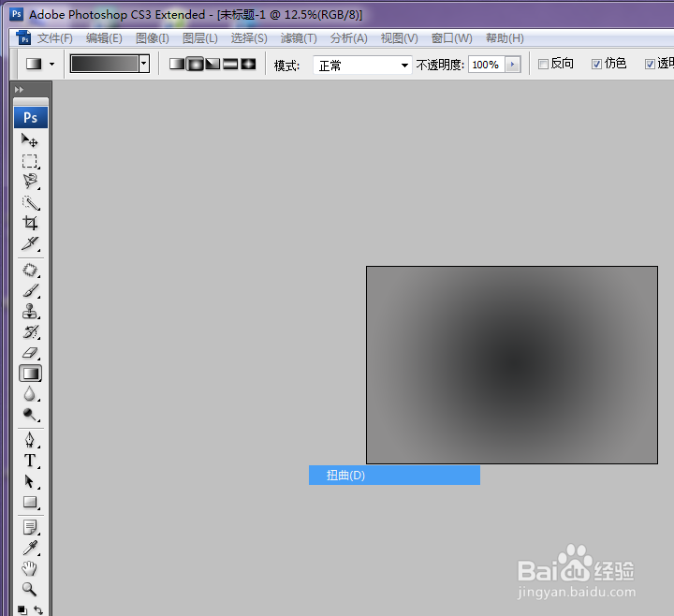Select the Path Selection tool
Image resolution: width=674 pixels, height=616 pixels.
point(30,481)
